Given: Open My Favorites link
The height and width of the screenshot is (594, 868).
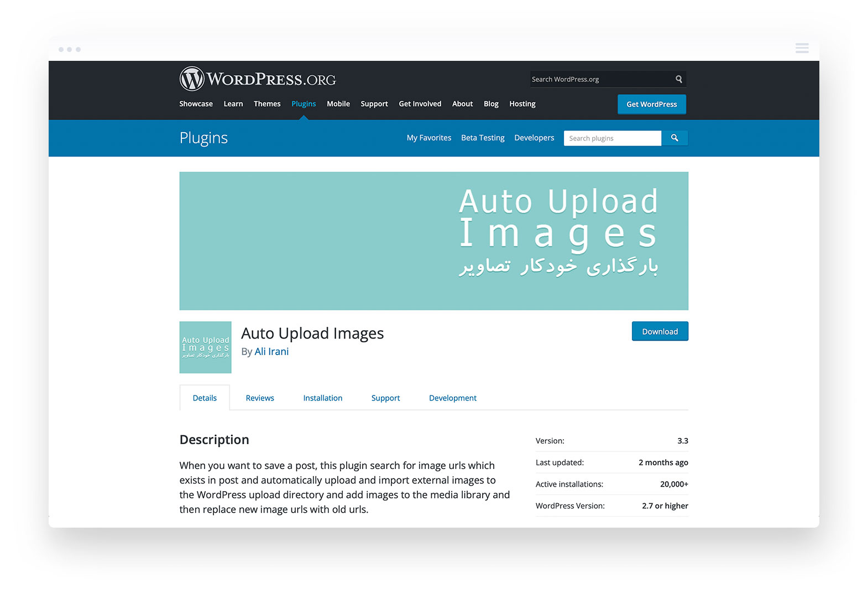Looking at the screenshot, I should (429, 138).
